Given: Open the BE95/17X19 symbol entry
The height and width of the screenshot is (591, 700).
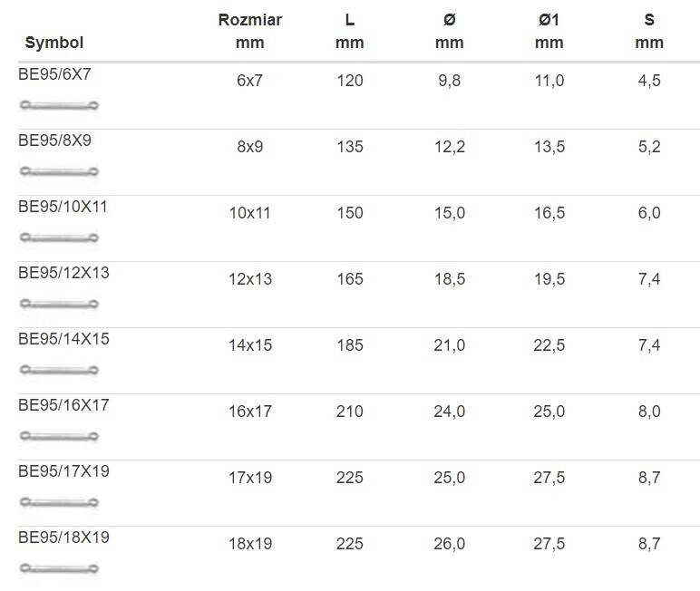Looking at the screenshot, I should tap(63, 471).
